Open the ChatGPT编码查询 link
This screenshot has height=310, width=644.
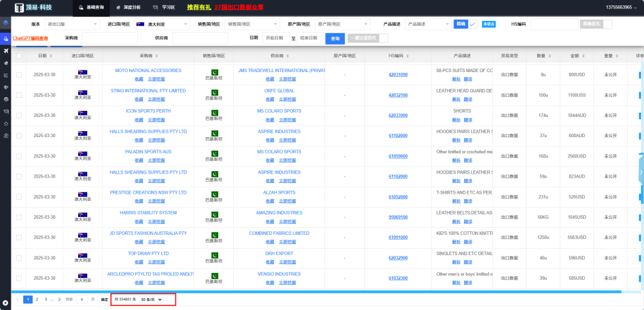(x=30, y=38)
